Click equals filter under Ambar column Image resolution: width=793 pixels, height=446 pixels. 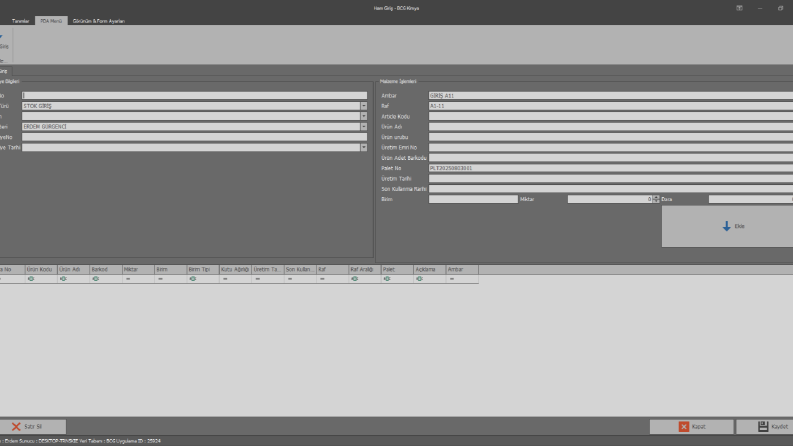(452, 279)
